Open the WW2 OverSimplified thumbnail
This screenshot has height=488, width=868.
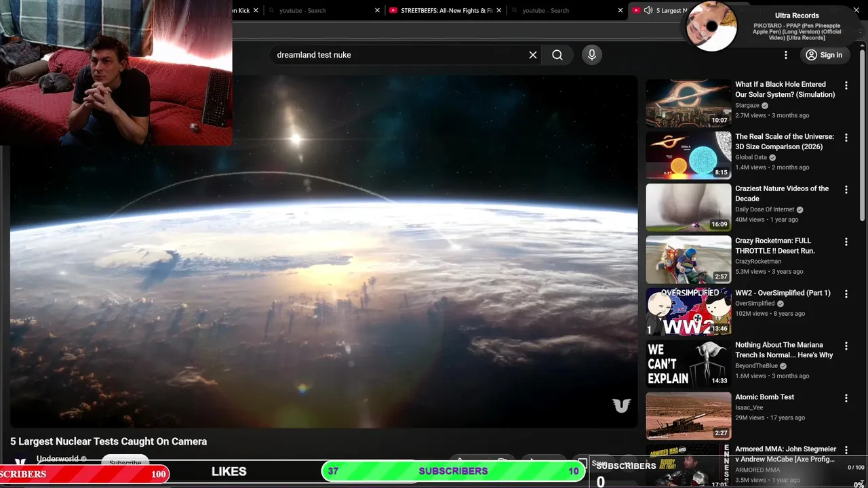click(x=688, y=312)
